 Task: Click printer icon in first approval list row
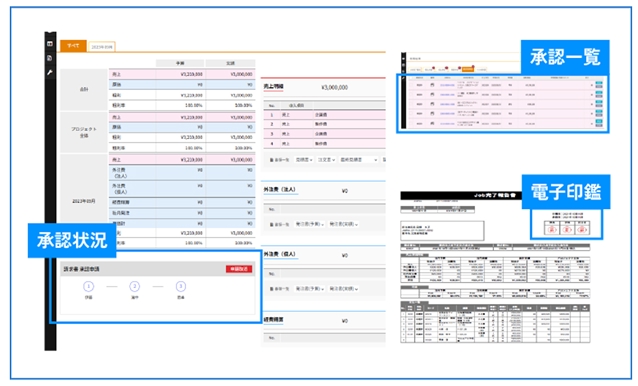pyautogui.click(x=432, y=85)
